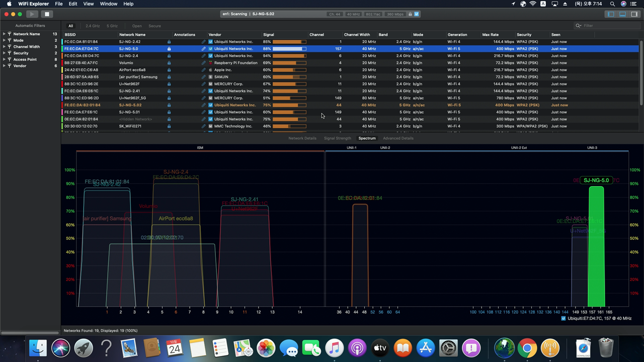Click the 94% signal bar of SJ-NG-2.4
The width and height of the screenshot is (644, 362).
pos(289,56)
